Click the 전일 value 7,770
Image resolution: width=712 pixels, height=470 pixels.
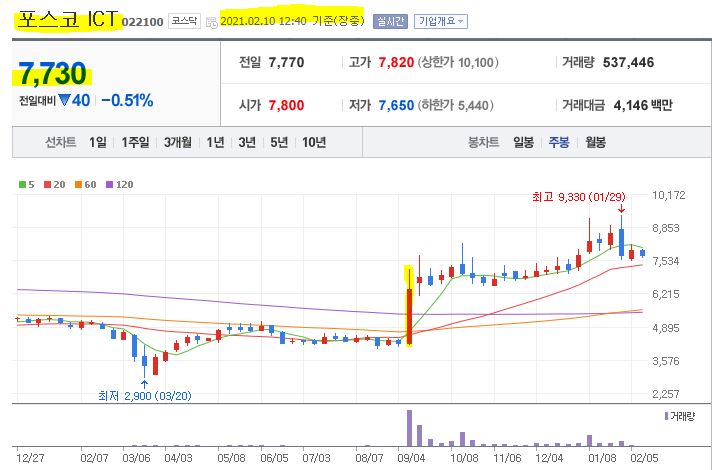coord(286,62)
